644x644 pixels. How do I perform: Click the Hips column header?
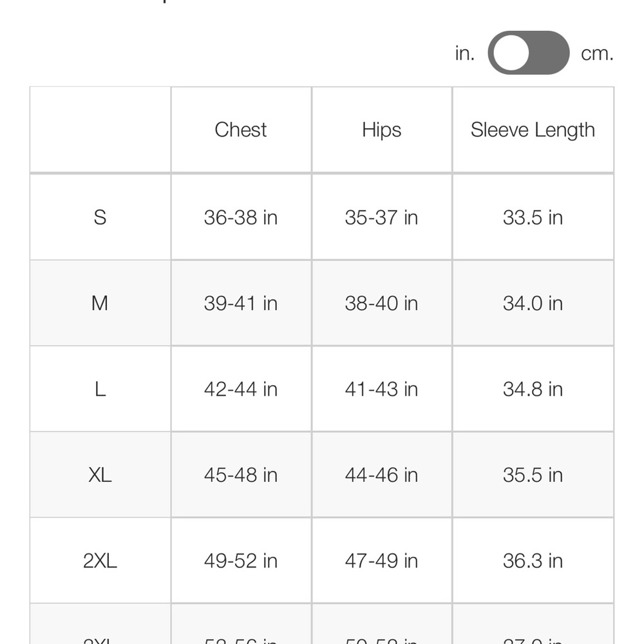point(381,130)
